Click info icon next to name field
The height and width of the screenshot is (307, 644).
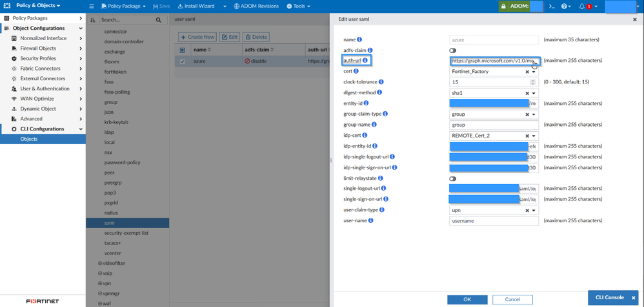(359, 40)
